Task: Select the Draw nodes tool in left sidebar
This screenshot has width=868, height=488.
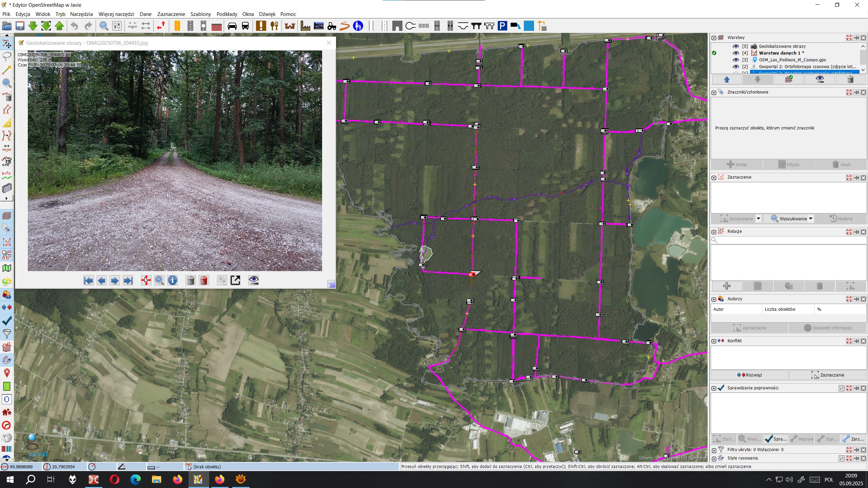Action: pos(7,70)
